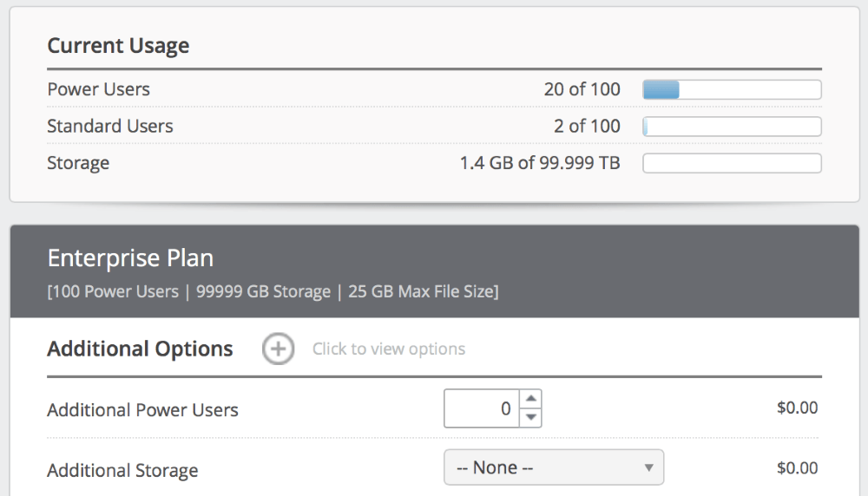Click the Additional Storage row label

tap(122, 471)
